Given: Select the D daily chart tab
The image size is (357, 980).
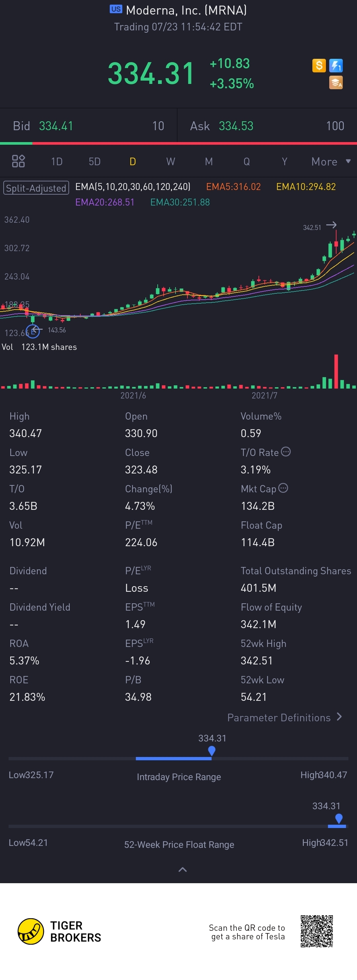Looking at the screenshot, I should [133, 162].
